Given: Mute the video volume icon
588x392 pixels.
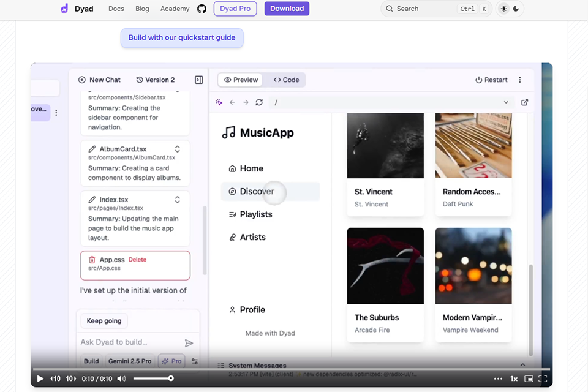Looking at the screenshot, I should [x=121, y=379].
